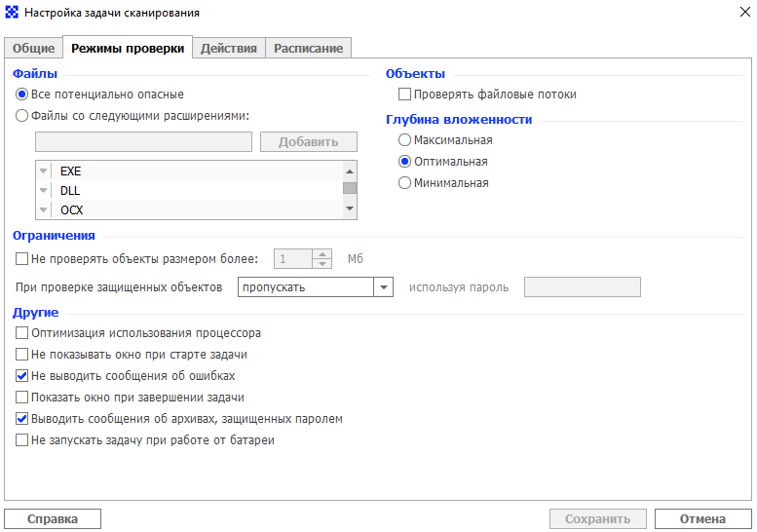The height and width of the screenshot is (532, 757).
Task: Click the arrow icon beside DLL extension
Action: (x=44, y=190)
